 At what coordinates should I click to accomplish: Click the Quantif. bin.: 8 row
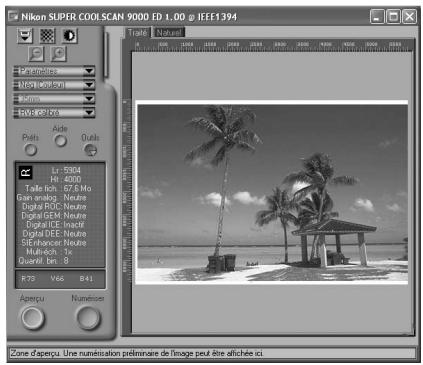[43, 261]
